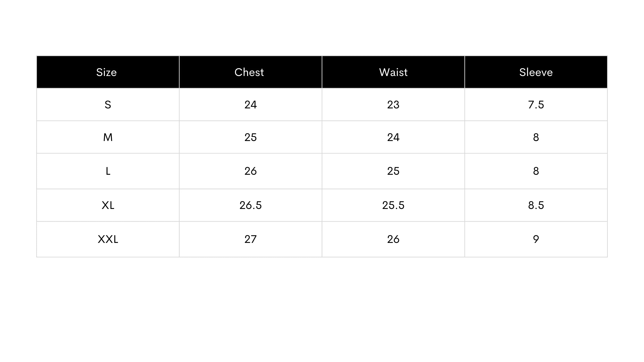This screenshot has height=362, width=644.
Task: Click chest value 24 in S row
Action: pos(250,105)
